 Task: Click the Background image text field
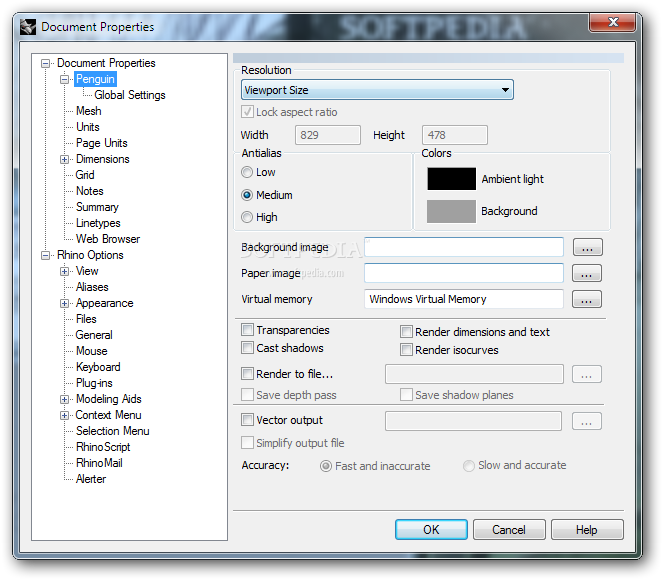coord(464,247)
